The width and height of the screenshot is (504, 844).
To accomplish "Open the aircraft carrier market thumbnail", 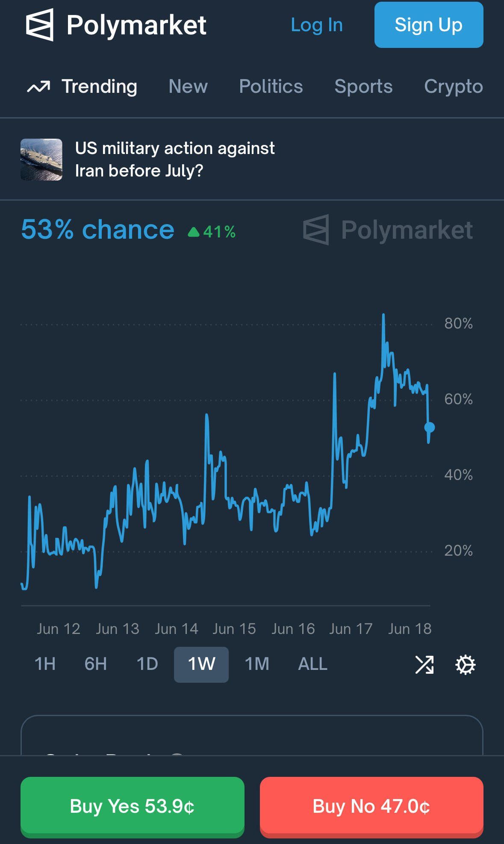I will tap(41, 160).
